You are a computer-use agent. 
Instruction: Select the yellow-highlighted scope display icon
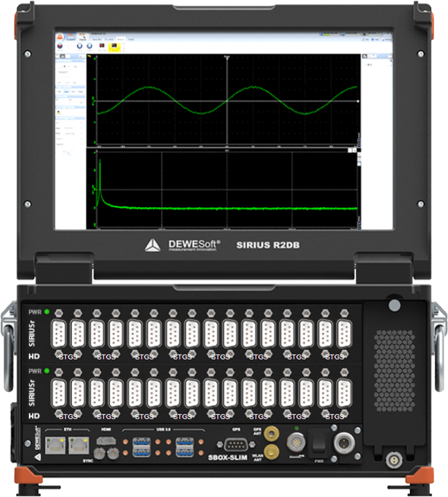[x=114, y=47]
